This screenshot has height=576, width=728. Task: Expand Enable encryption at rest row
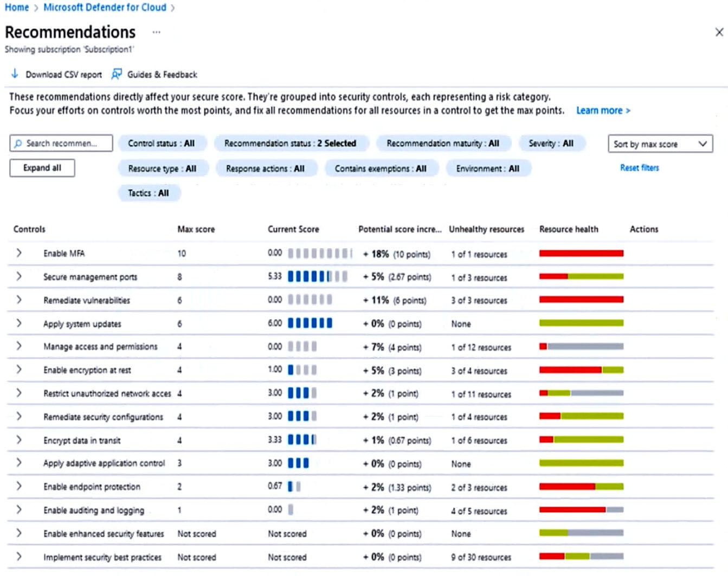tap(19, 370)
